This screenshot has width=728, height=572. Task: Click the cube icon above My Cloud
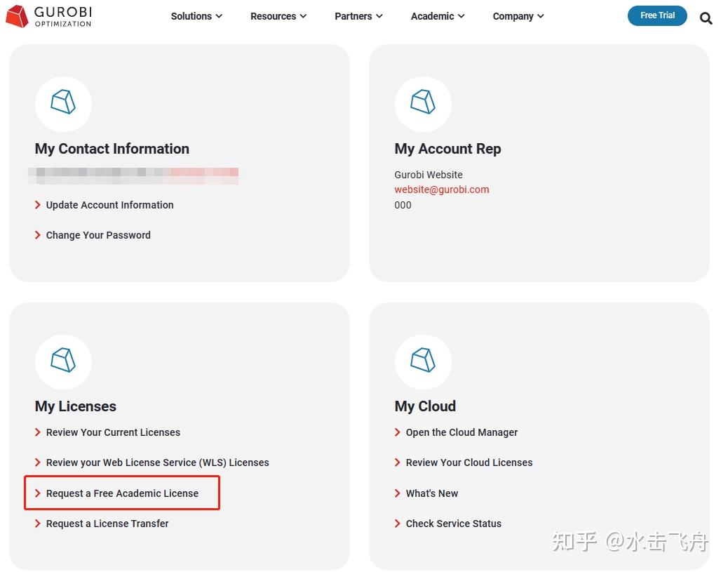click(423, 360)
